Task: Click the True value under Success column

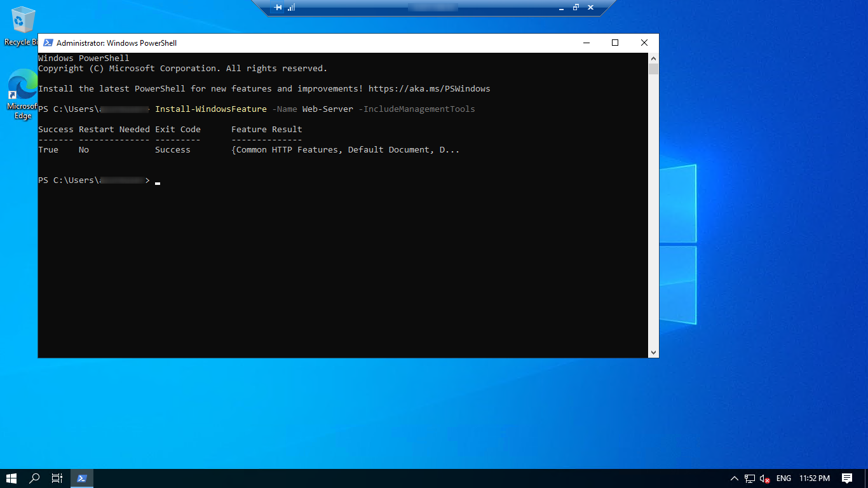Action: point(48,150)
